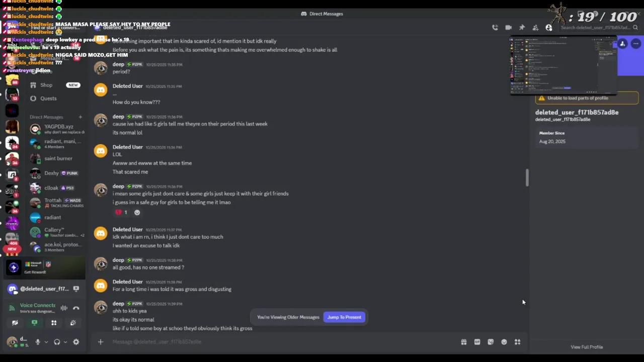Click the message input field
The width and height of the screenshot is (644, 362).
tap(252, 342)
